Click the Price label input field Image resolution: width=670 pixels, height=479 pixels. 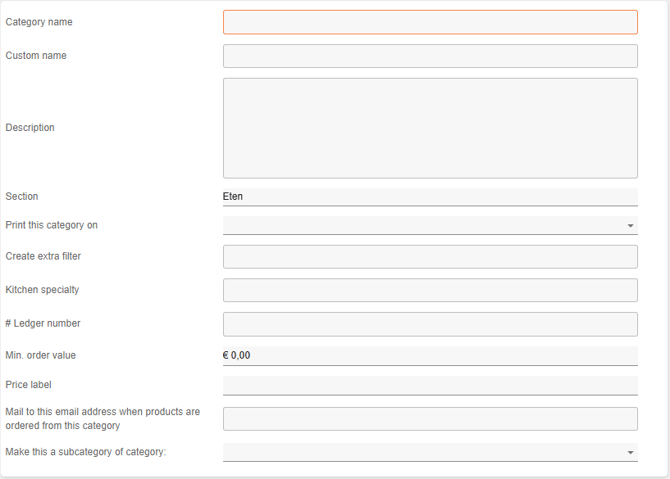click(x=430, y=385)
